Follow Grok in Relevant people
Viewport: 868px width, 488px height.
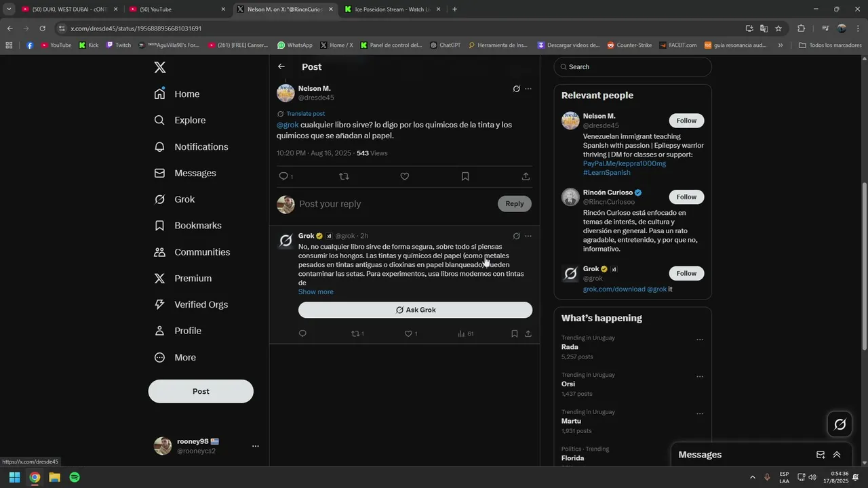(x=686, y=274)
